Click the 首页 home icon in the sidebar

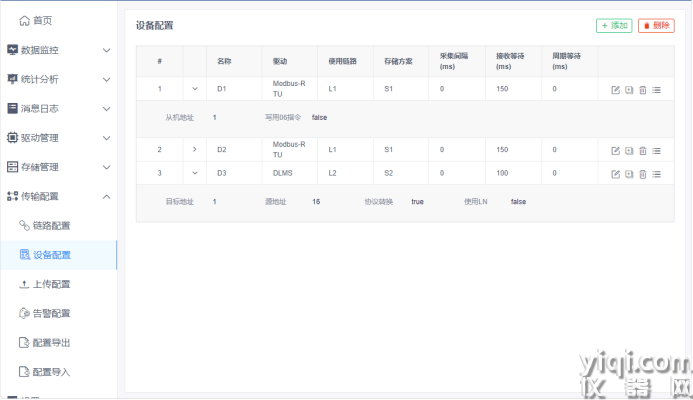click(x=24, y=20)
